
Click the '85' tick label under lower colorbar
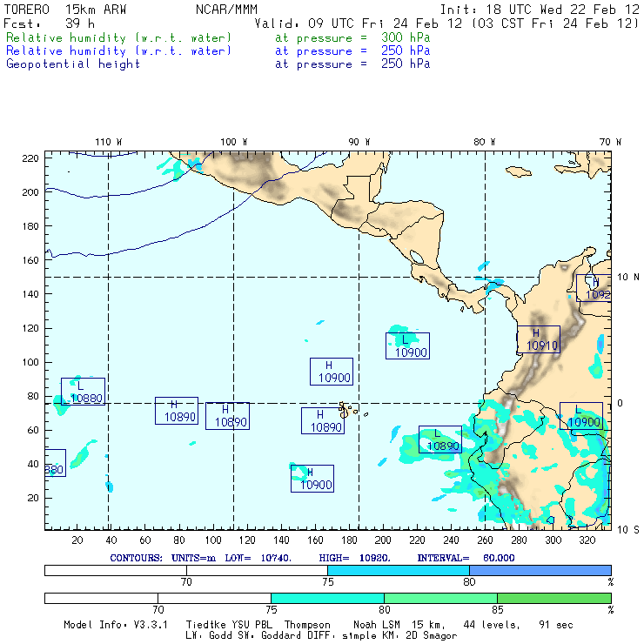click(498, 609)
